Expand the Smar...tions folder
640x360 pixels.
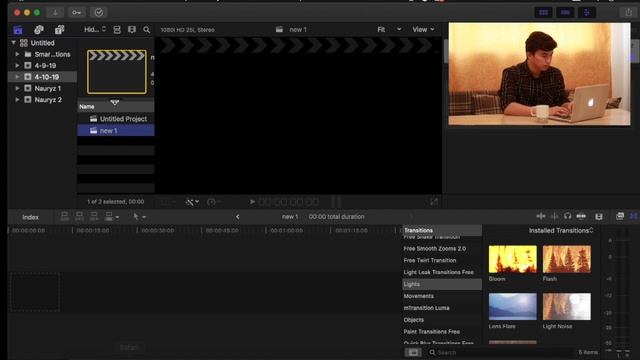17,54
